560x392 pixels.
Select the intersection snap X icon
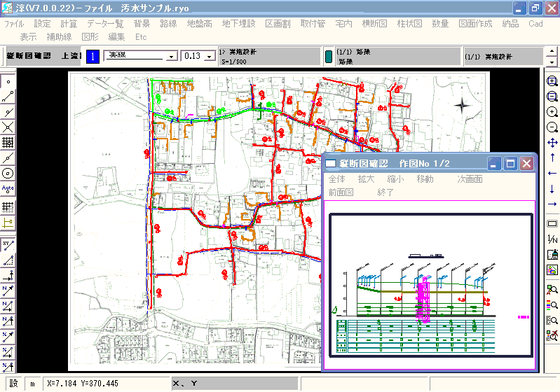[8, 127]
